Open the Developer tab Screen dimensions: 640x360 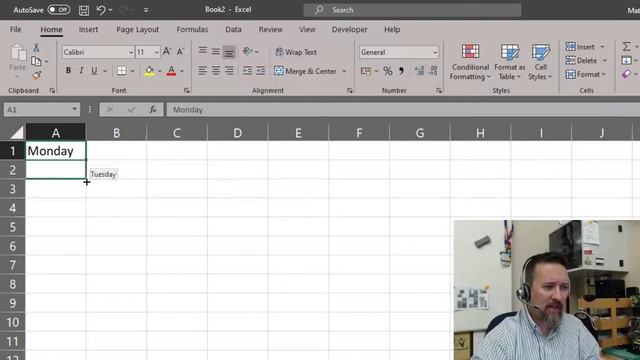[349, 29]
